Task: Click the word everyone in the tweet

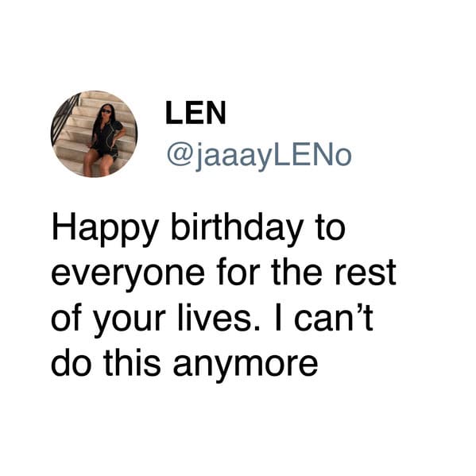Action: [x=127, y=275]
